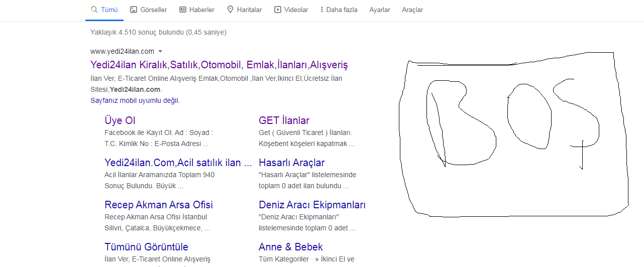Open the Ayarlar settings menu
Screen dimensions: 644x267
coord(380,10)
